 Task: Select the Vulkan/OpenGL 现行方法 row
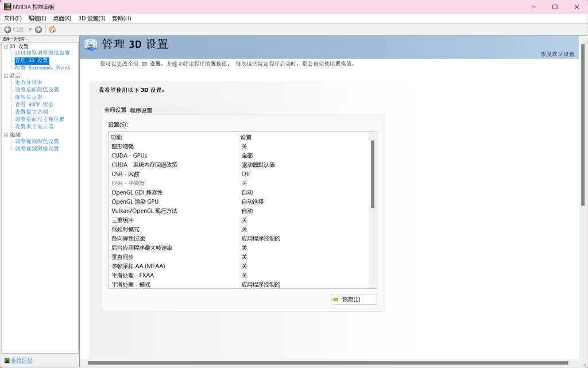(238, 211)
